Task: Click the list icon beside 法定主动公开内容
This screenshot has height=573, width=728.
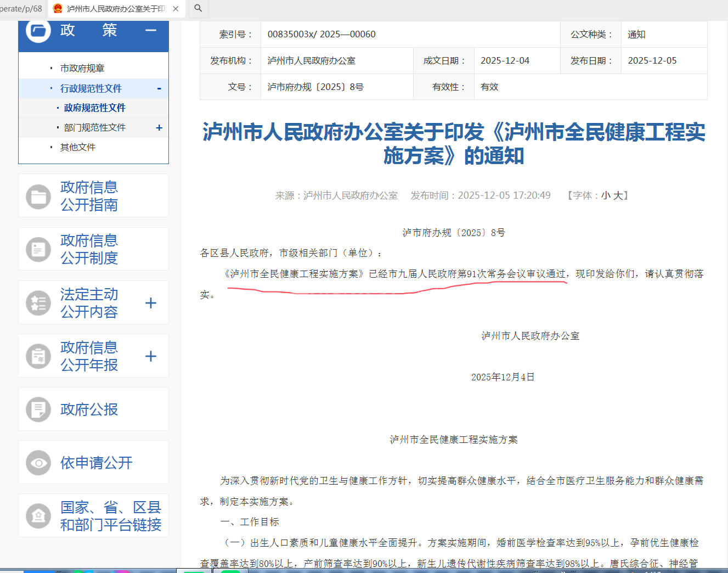Action: 38,302
